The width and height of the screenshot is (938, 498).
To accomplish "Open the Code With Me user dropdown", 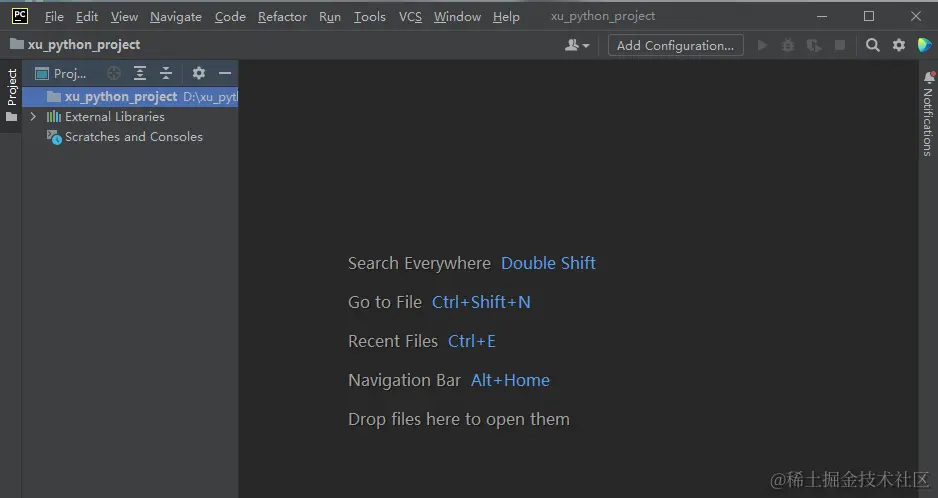I will (577, 45).
